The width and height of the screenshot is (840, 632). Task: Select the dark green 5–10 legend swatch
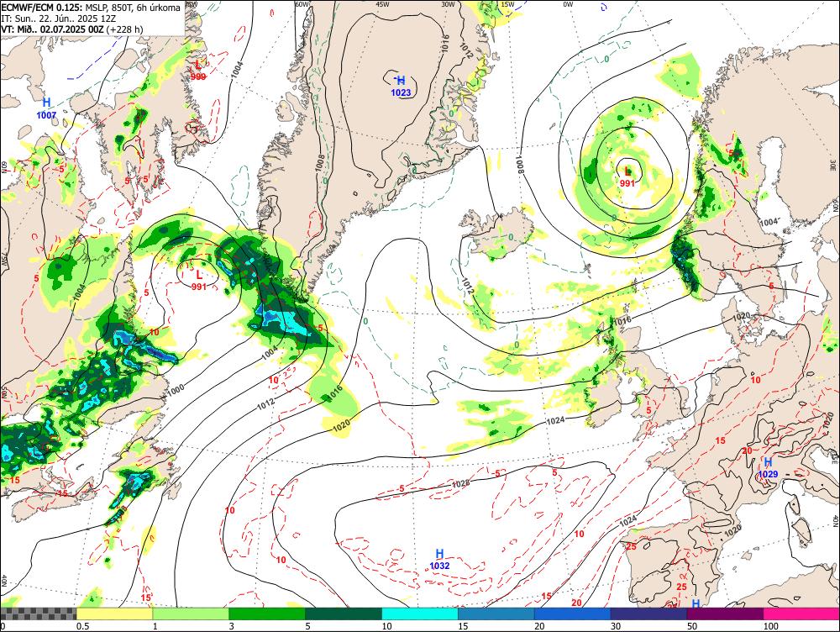(344, 614)
